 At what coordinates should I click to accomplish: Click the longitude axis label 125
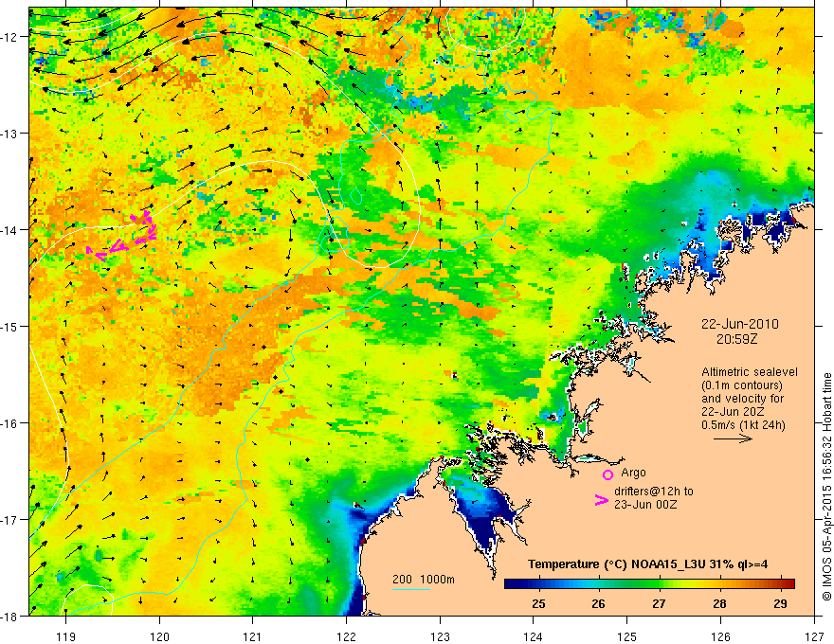[627, 637]
